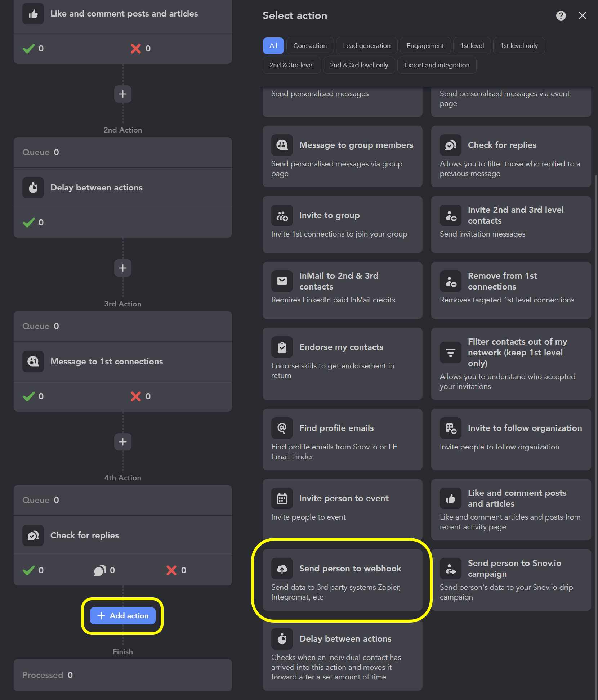
Task: Select the Lead generation filter tab
Action: pyautogui.click(x=366, y=46)
